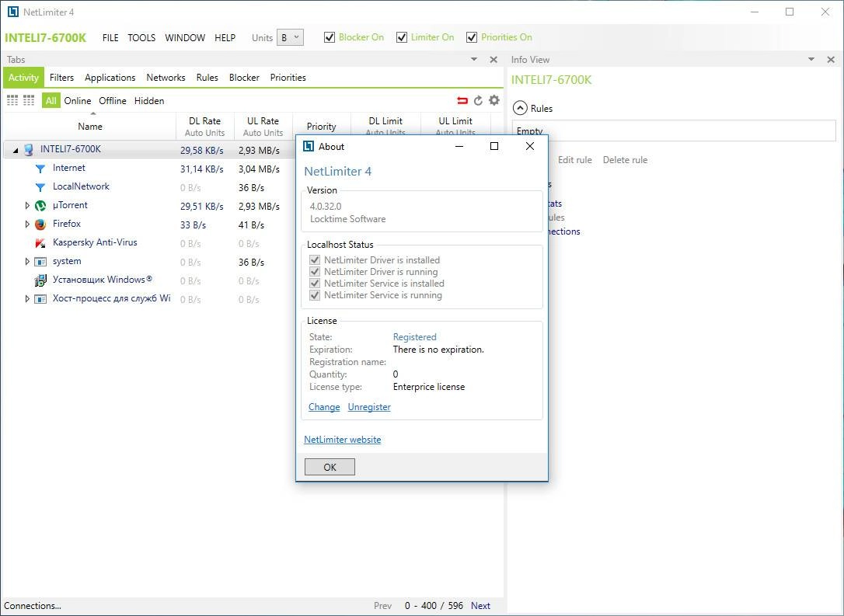Open the Info View panel dropdown arrow

tap(811, 60)
